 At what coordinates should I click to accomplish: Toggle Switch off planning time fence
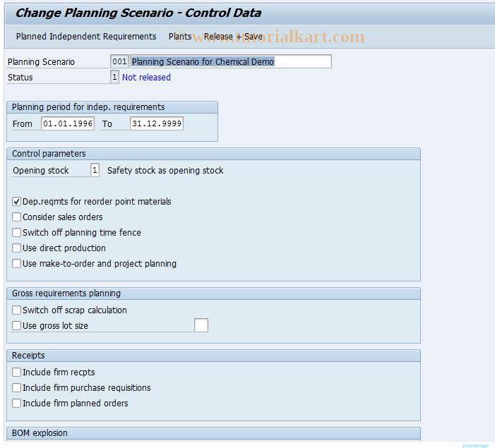[17, 233]
